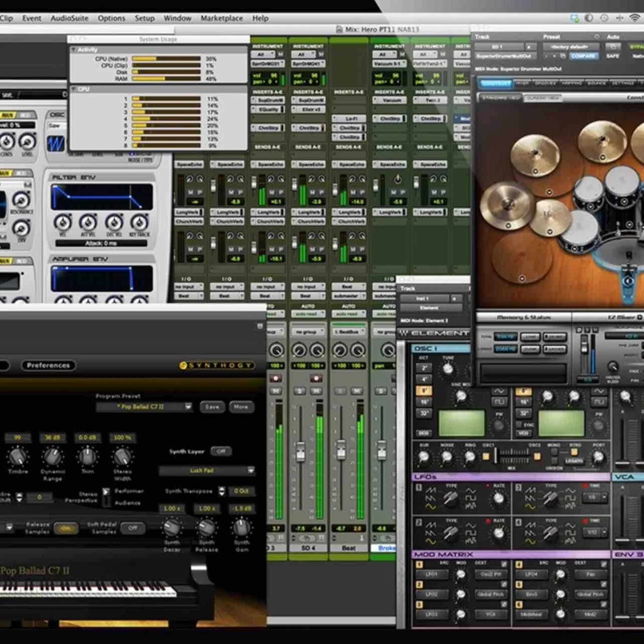Viewport: 644px width, 644px height.
Task: Open the AudioSuite menu
Action: click(x=69, y=18)
